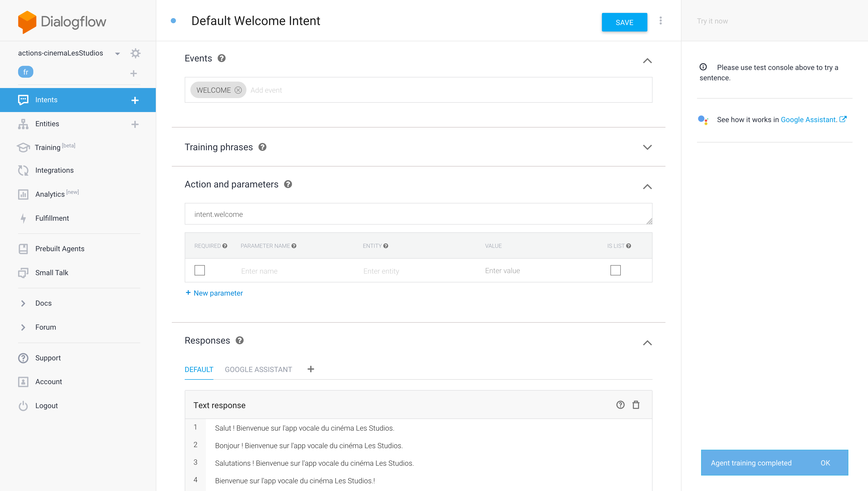The image size is (868, 491).
Task: Click the Analytics bar chart icon
Action: click(x=23, y=194)
